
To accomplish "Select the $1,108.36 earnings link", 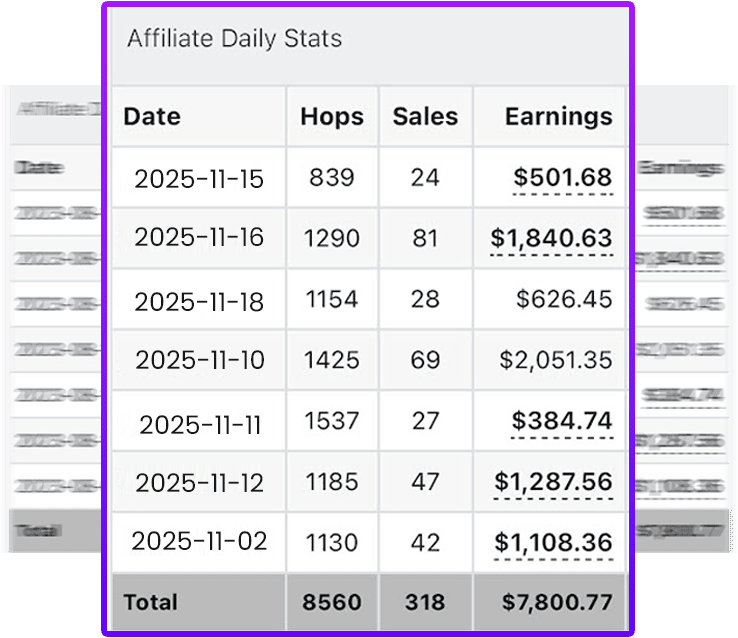I will tap(552, 542).
